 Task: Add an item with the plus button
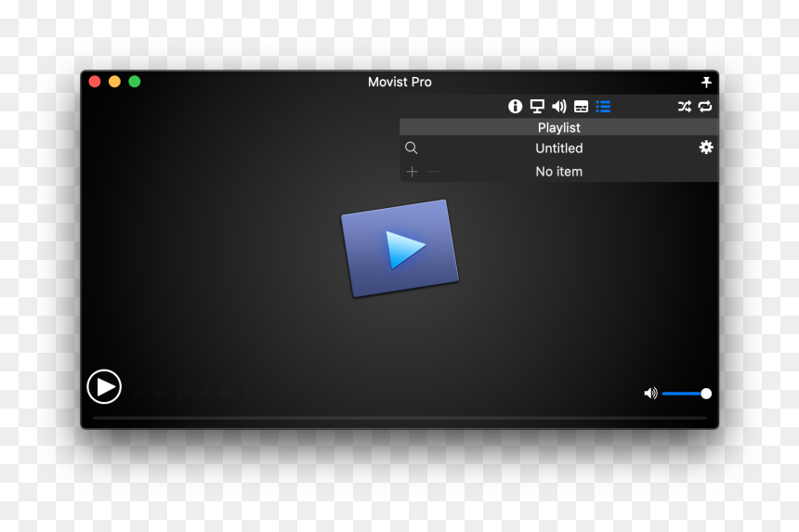coord(413,172)
